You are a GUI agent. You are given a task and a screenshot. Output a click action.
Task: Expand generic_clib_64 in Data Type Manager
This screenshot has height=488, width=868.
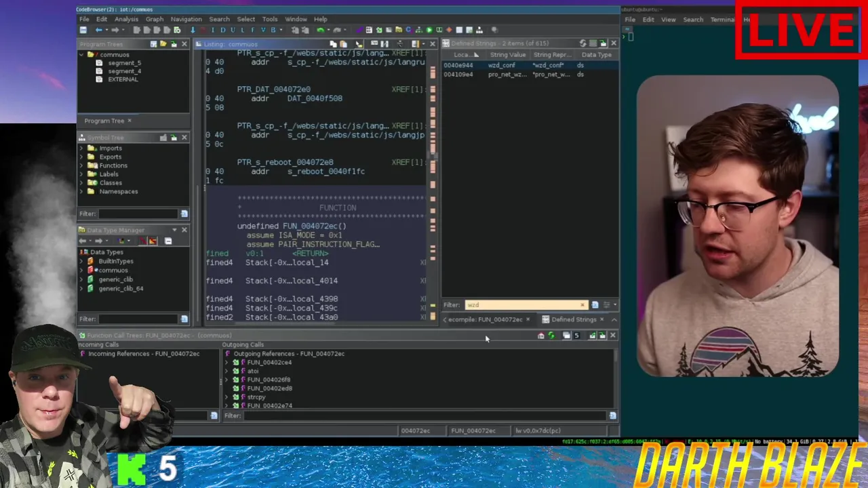[x=82, y=288]
